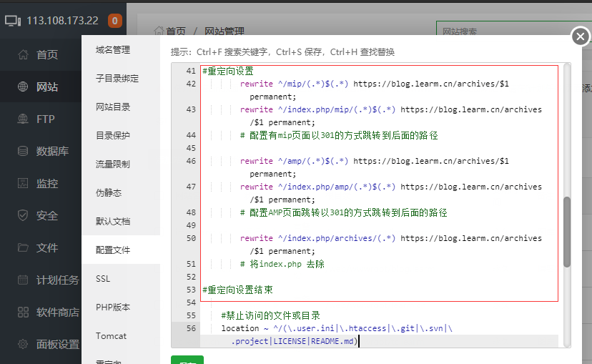Click the folder icon next to 文件
This screenshot has height=364, width=592.
pos(23,247)
